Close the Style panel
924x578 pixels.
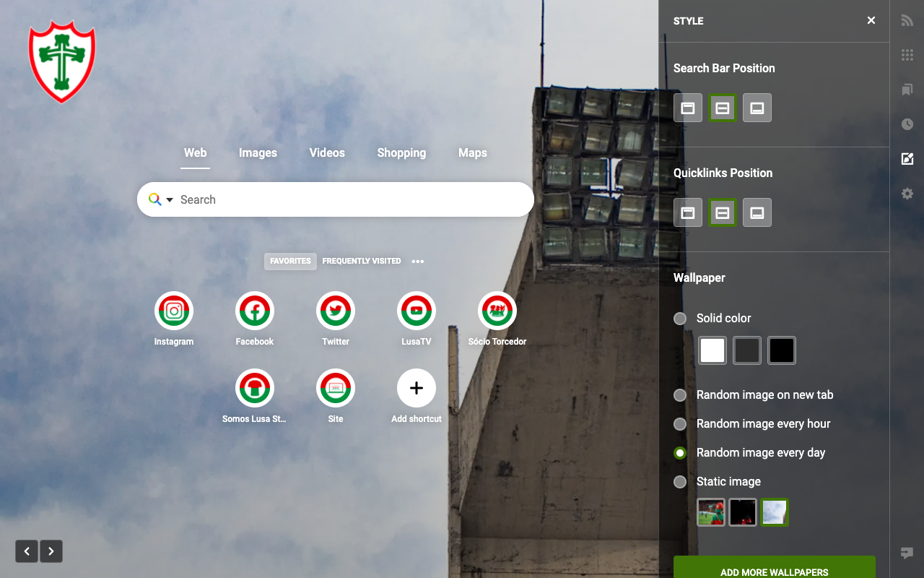871,20
